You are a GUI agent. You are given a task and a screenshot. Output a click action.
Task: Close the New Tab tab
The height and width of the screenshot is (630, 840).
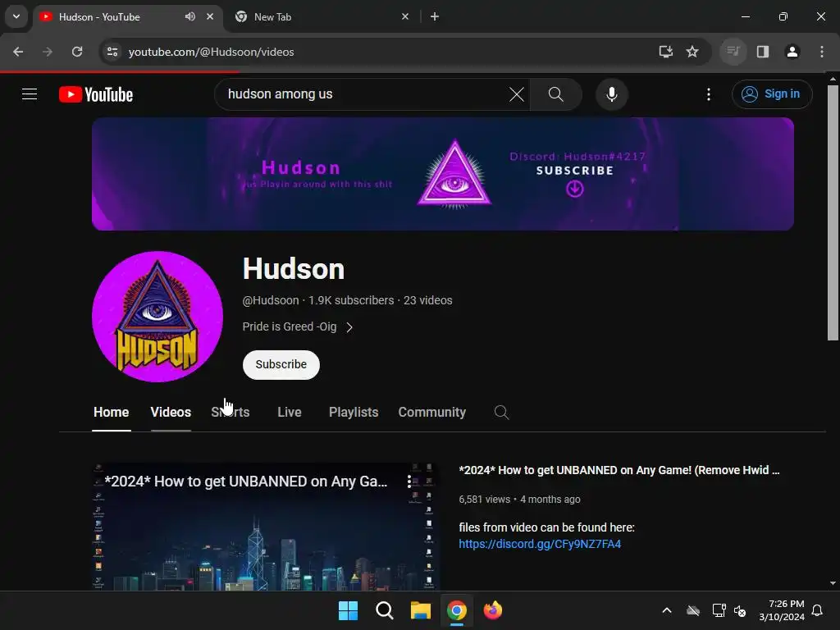[405, 16]
